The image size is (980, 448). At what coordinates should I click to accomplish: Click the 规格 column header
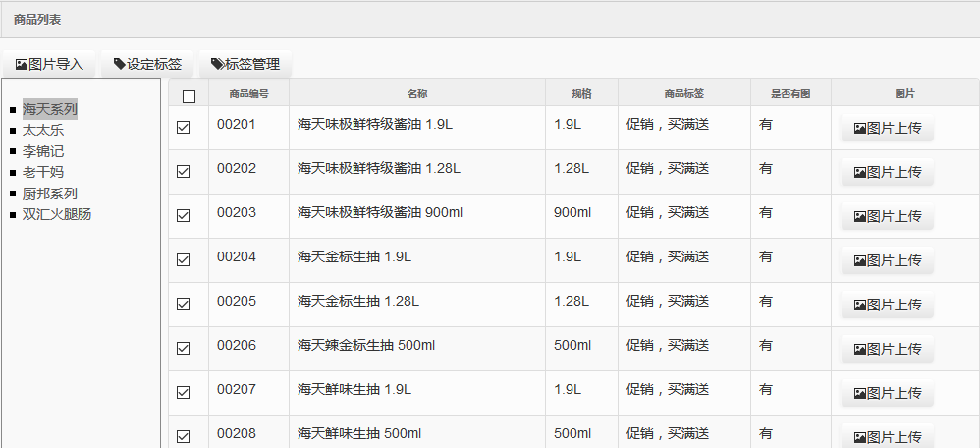tap(581, 94)
